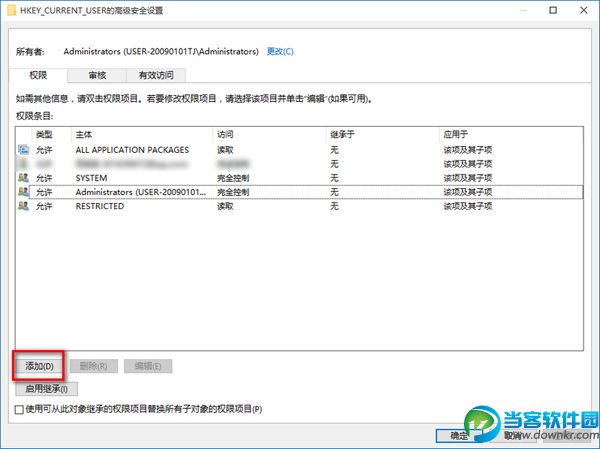Select the ALL APPLICATION PACKAGES entry icon
Image resolution: width=600 pixels, height=449 pixels.
[23, 150]
